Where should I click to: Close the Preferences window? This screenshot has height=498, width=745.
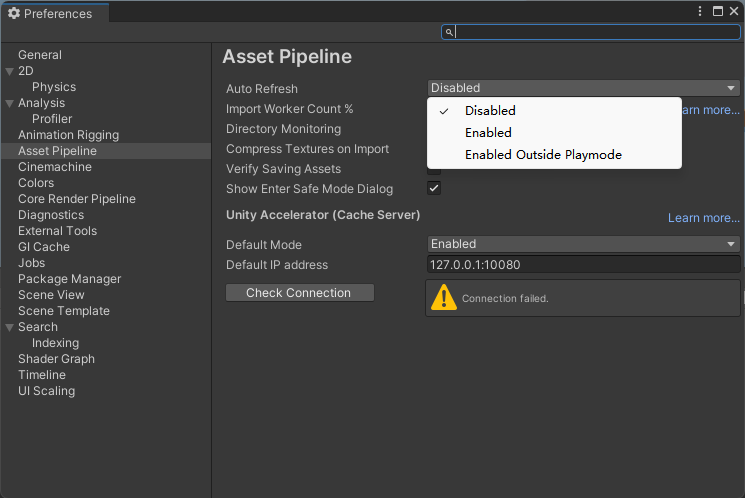point(734,11)
